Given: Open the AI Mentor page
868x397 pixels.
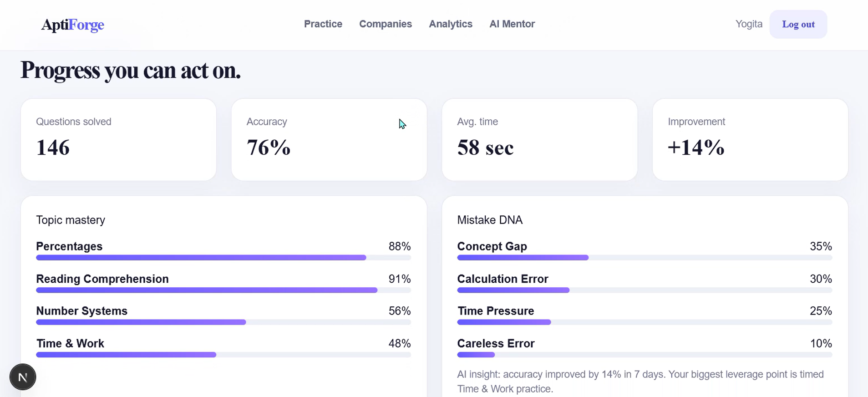Looking at the screenshot, I should coord(512,24).
